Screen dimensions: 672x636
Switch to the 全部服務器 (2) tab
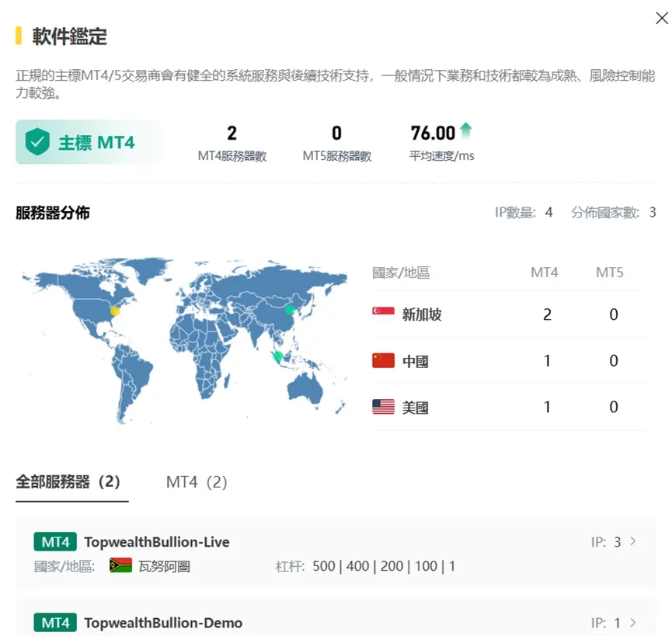68,481
